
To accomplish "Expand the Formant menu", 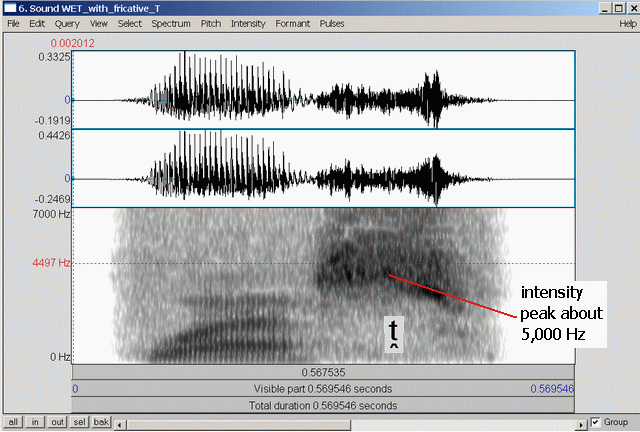I will coord(292,23).
